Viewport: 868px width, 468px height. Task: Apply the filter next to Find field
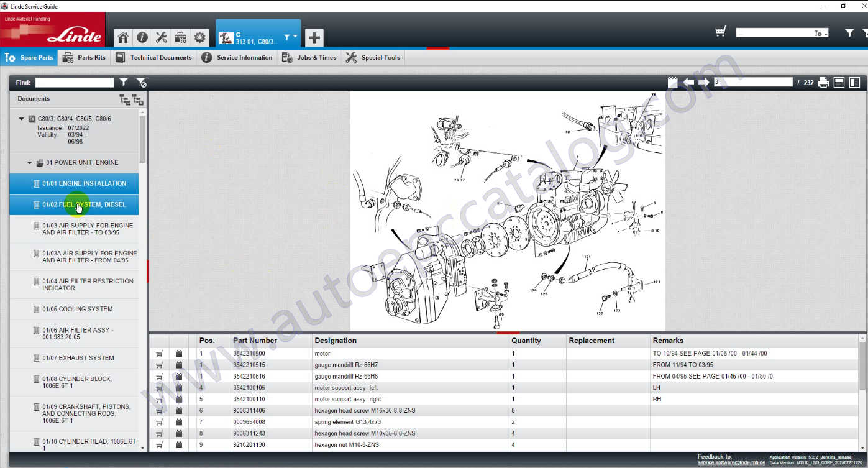tap(124, 83)
